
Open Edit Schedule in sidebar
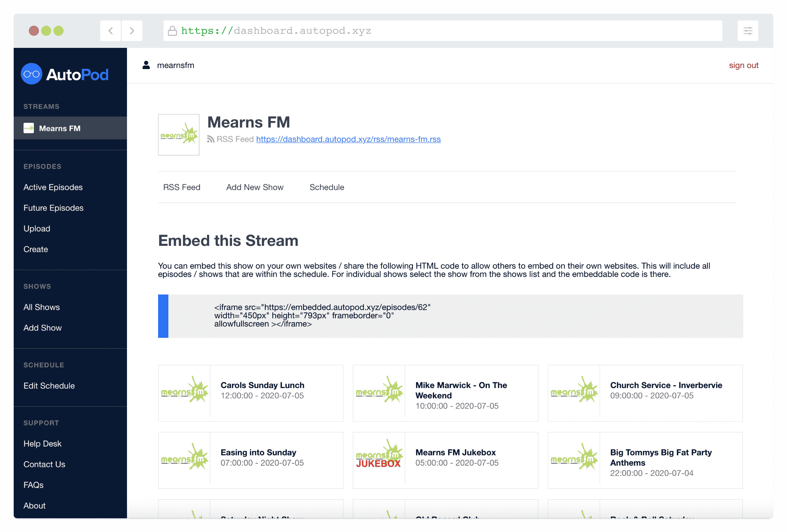click(x=49, y=386)
